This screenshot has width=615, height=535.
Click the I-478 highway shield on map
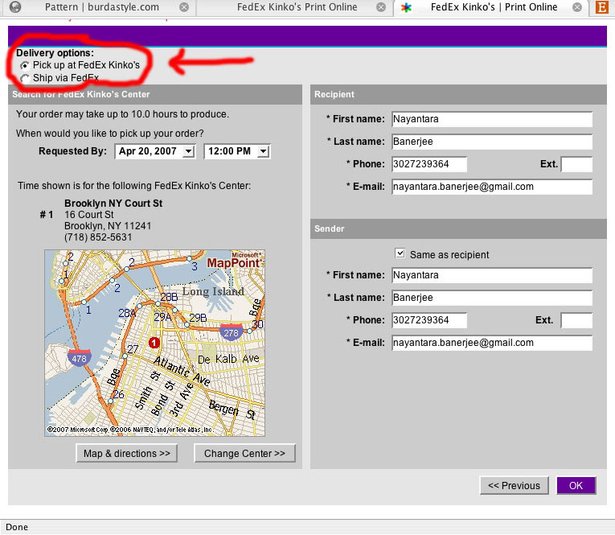[x=79, y=358]
